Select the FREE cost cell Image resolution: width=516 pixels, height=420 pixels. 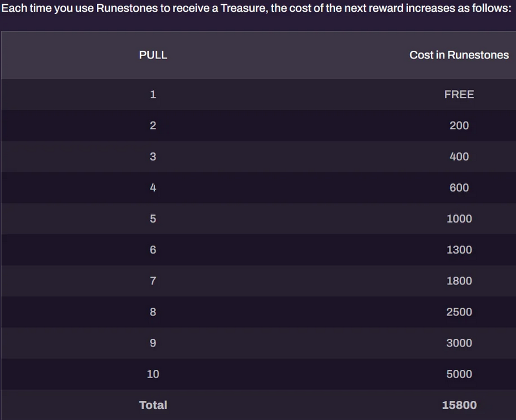pos(459,94)
